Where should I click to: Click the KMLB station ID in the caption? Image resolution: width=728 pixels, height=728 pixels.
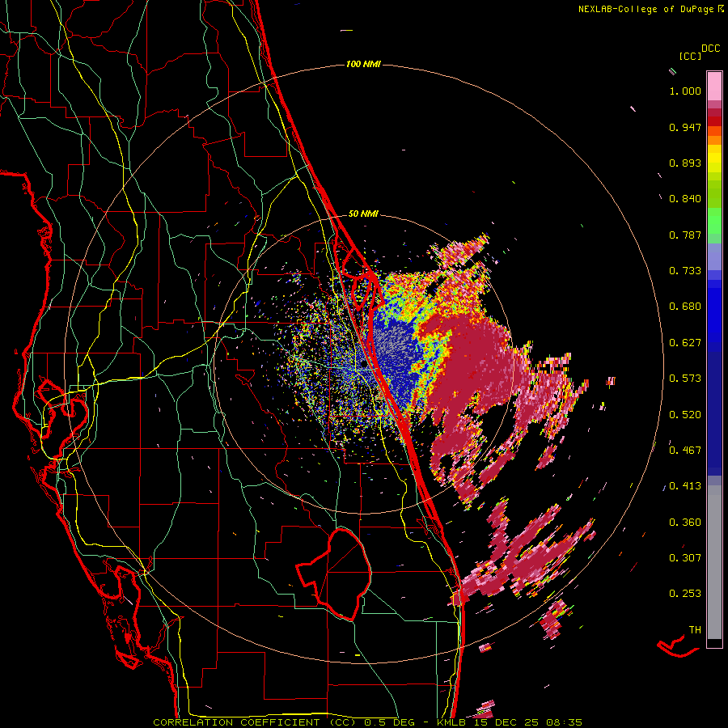pyautogui.click(x=453, y=722)
